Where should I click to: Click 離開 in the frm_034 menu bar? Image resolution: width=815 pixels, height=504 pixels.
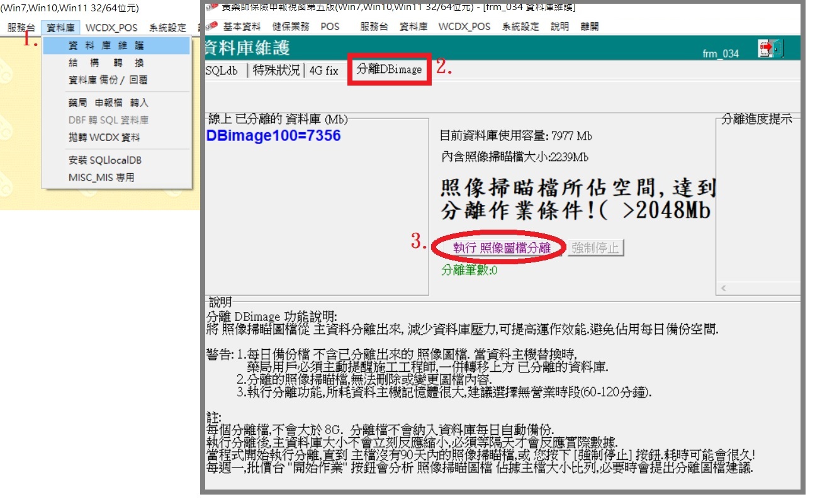coord(589,26)
